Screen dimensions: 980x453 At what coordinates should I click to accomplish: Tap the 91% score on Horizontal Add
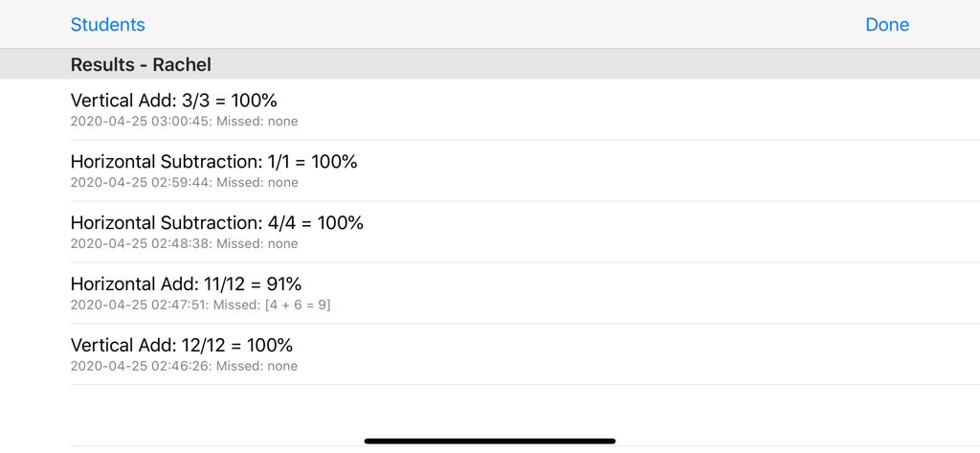click(x=284, y=284)
